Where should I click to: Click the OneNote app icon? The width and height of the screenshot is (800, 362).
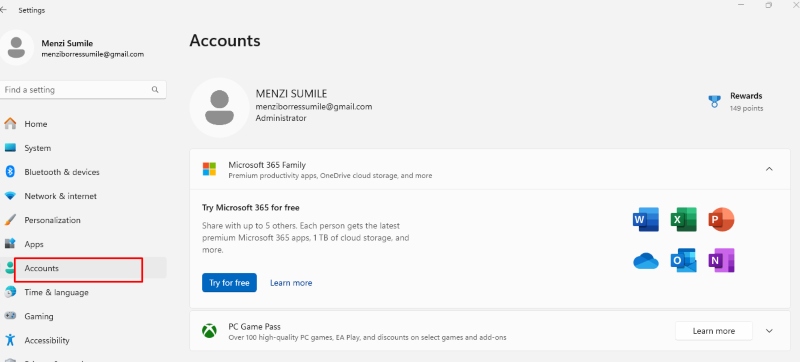(721, 261)
